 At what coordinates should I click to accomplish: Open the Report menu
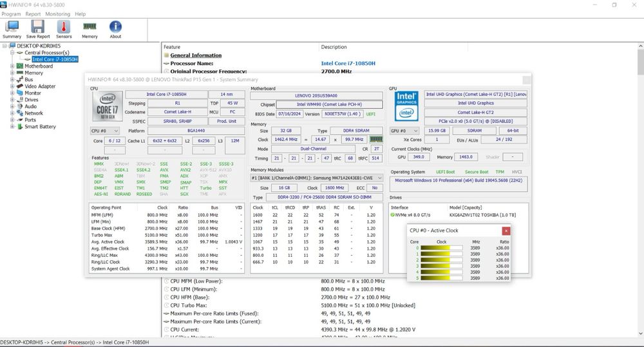tap(32, 14)
